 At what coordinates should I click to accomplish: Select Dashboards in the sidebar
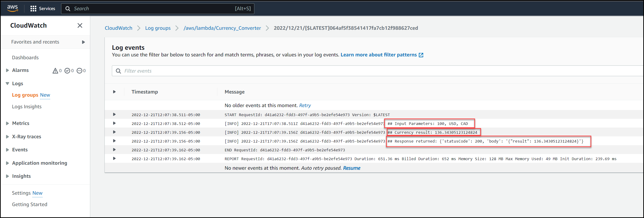pos(25,57)
